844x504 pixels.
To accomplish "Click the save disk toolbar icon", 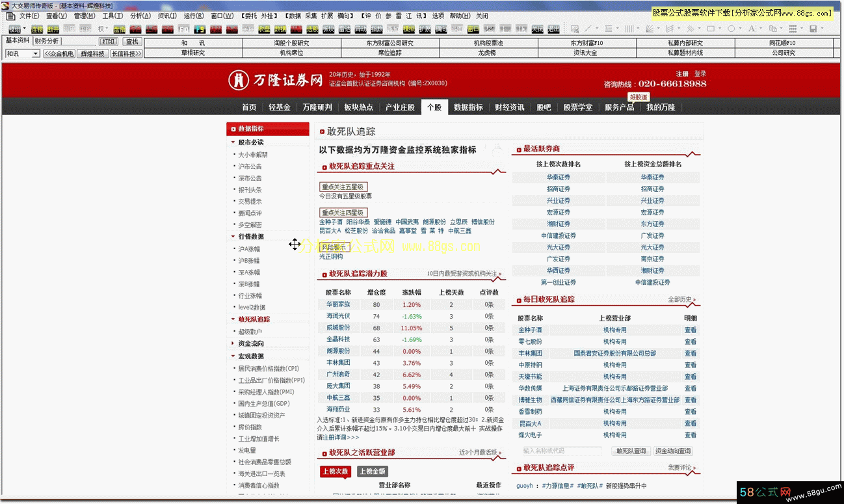I will [x=813, y=29].
